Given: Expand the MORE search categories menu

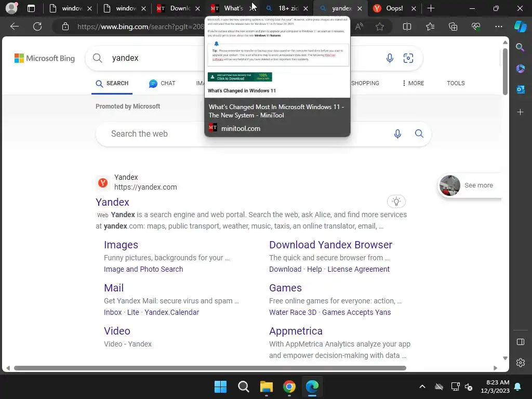Looking at the screenshot, I should tap(413, 83).
